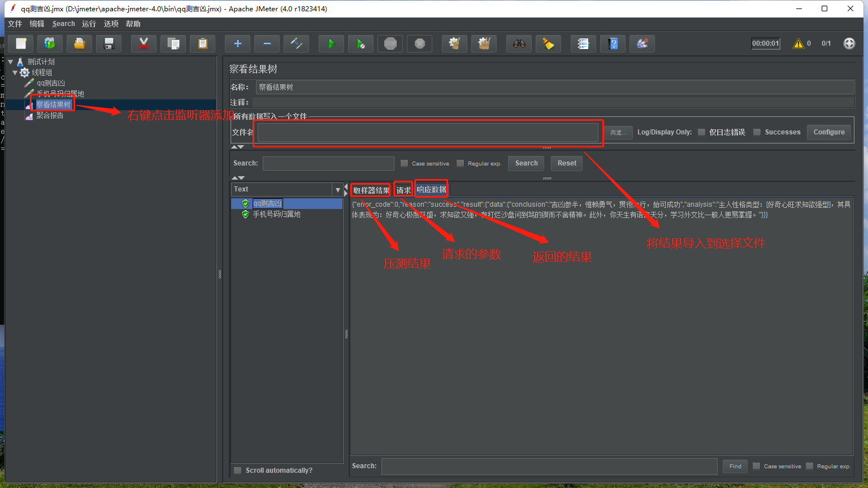
Task: Shut down threads with round X icon
Action: click(419, 43)
